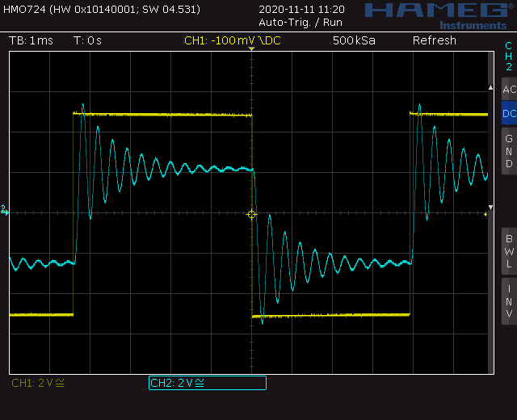Click the yellow trigger crosshair at screen center
The image size is (517, 420).
[x=251, y=215]
